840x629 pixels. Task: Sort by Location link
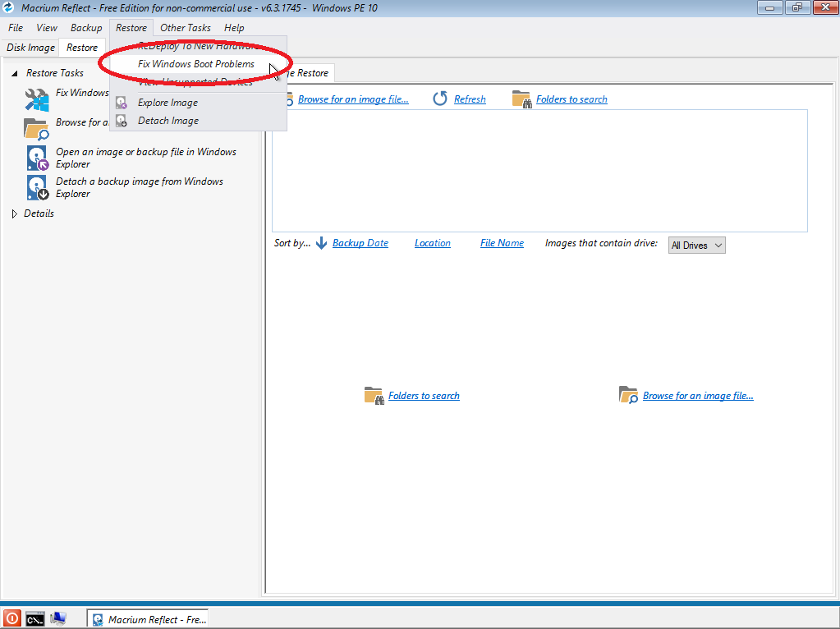point(433,243)
